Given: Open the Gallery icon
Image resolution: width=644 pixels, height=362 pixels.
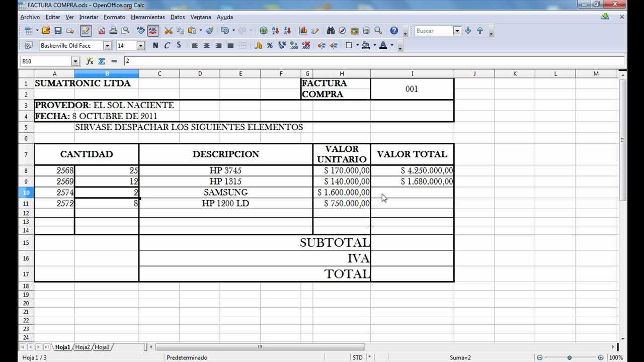Looking at the screenshot, I should (x=354, y=31).
